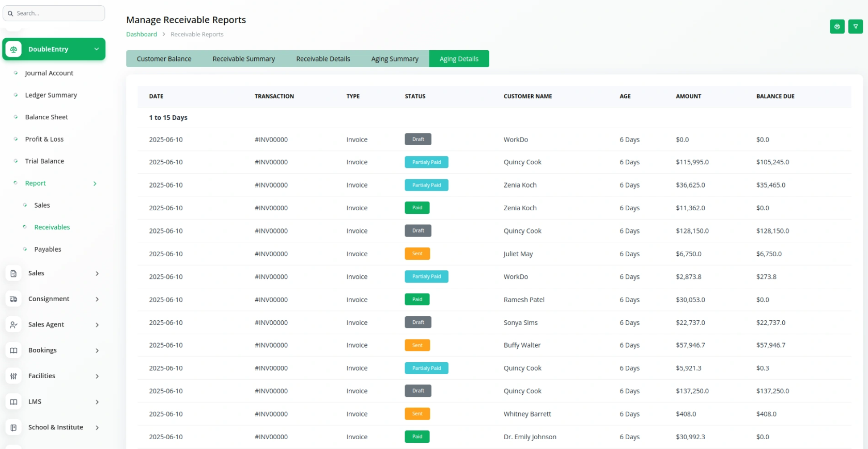Image resolution: width=868 pixels, height=449 pixels.
Task: Click the LMS book icon
Action: pyautogui.click(x=14, y=401)
